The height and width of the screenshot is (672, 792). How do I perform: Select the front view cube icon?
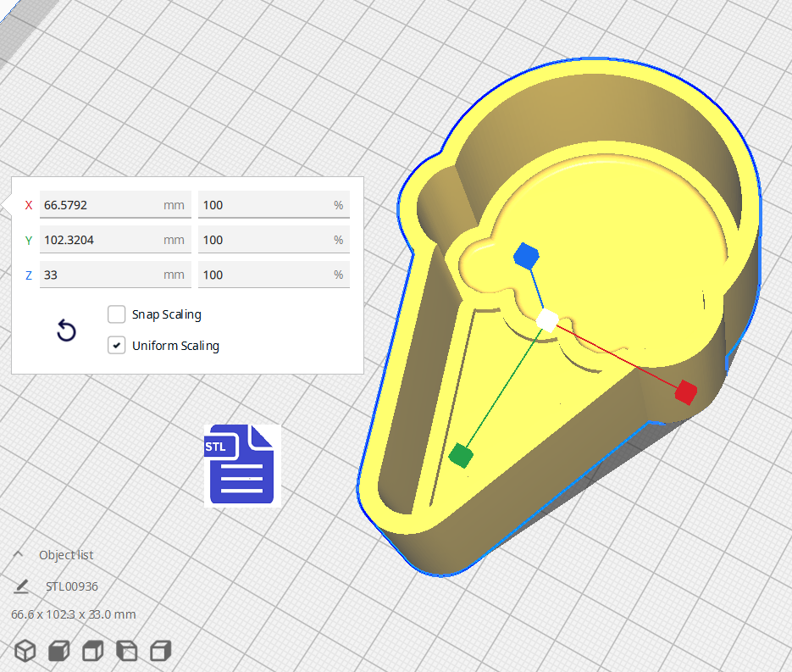click(x=59, y=651)
